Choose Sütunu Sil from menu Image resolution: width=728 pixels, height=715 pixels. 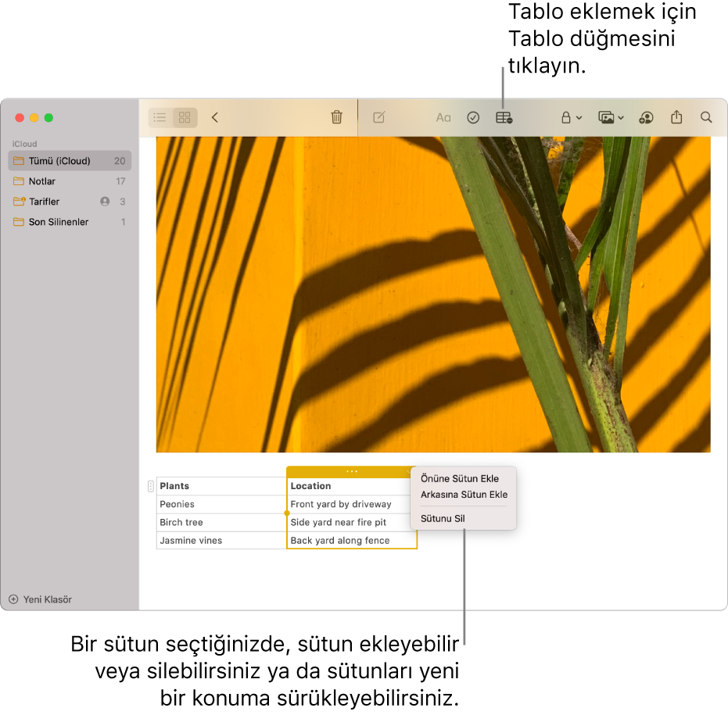tap(443, 519)
